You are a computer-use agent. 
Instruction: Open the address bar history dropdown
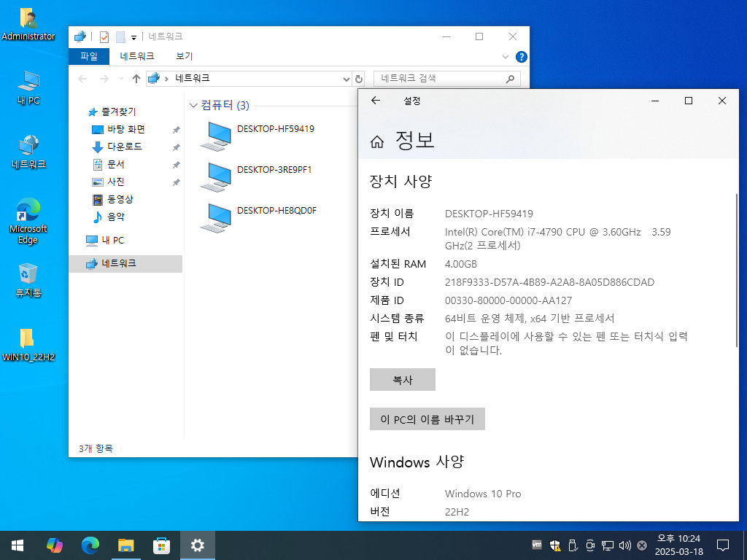347,79
